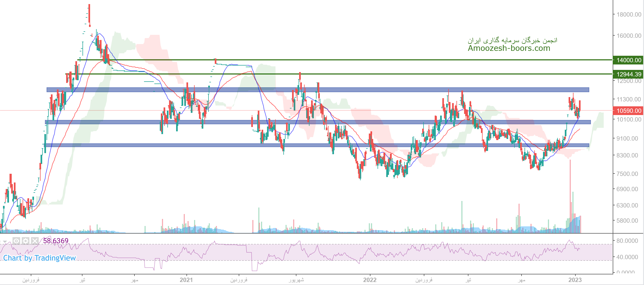Click the 80.0000 label on RSI scale
644x285 pixels.
coord(627,241)
